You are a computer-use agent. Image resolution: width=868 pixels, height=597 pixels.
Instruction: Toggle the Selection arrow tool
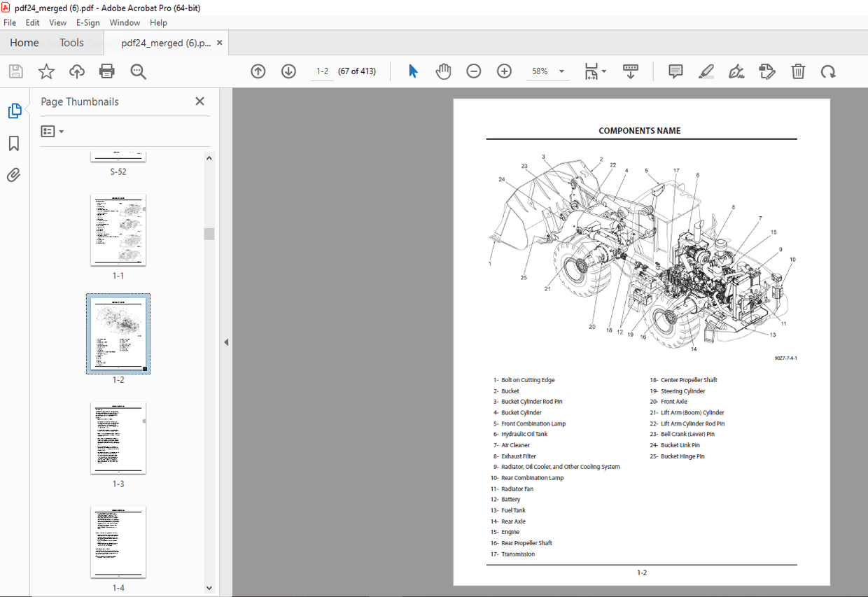413,71
